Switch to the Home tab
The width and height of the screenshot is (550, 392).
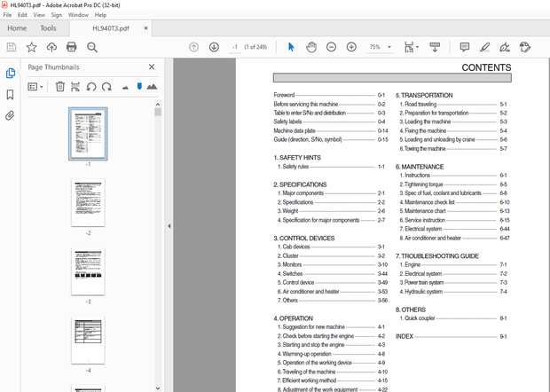point(17,28)
